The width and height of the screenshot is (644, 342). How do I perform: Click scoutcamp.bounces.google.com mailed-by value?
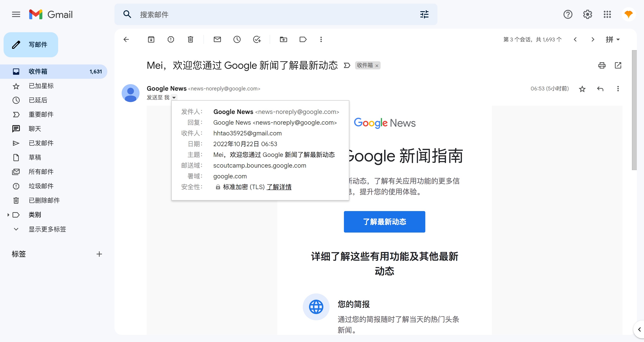pos(259,165)
